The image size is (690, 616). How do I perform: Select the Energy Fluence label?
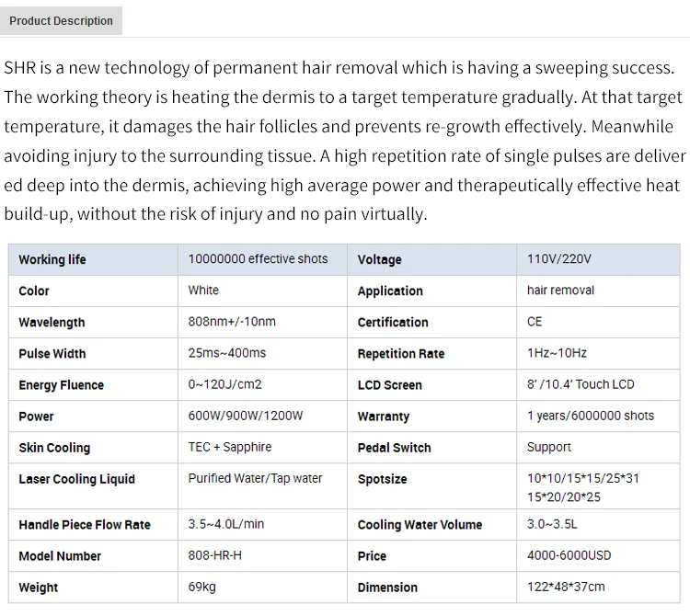tap(61, 384)
